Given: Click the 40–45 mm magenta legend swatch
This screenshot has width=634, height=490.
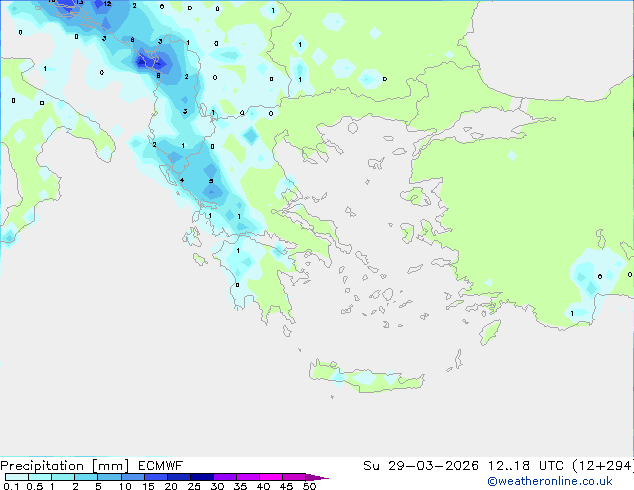Looking at the screenshot, I should (x=271, y=477).
